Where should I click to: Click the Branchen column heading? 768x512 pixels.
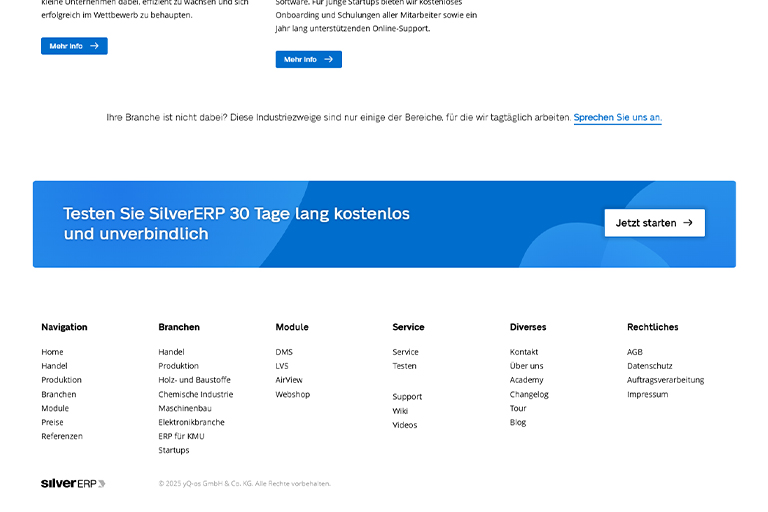point(179,327)
